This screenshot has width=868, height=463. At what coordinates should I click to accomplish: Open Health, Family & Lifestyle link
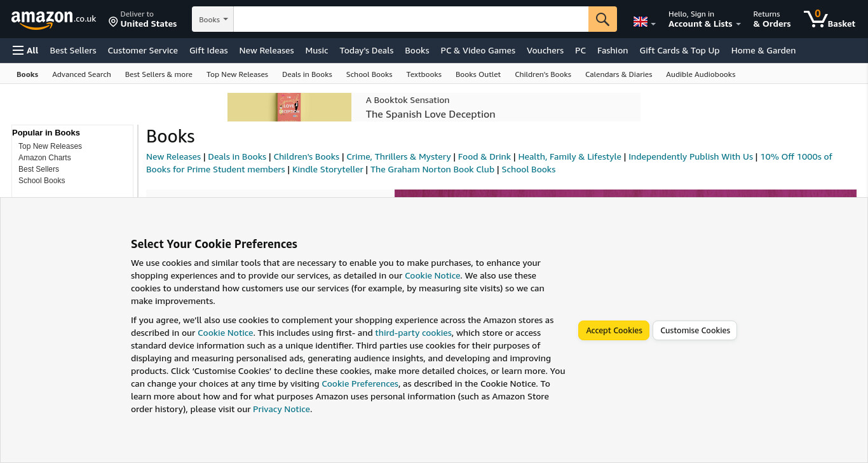tap(569, 156)
